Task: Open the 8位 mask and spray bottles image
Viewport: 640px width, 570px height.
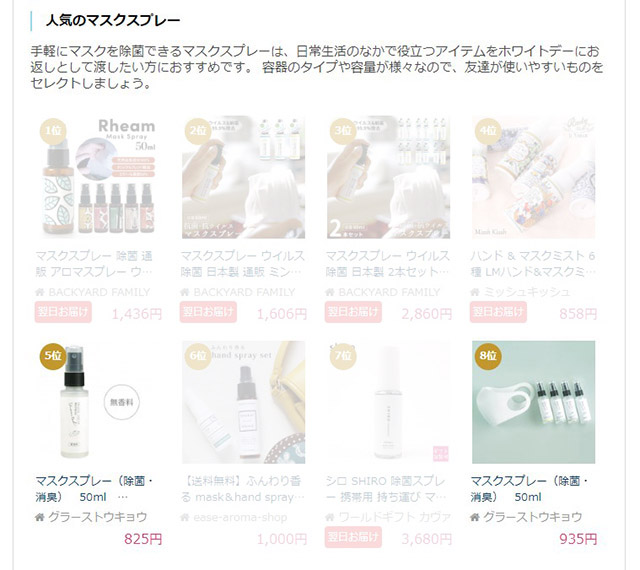Action: click(x=533, y=402)
